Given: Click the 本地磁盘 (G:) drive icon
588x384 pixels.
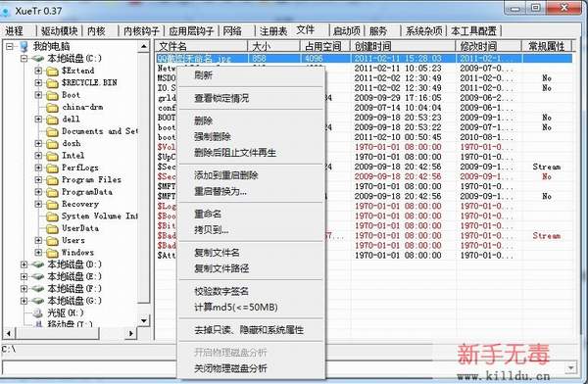Looking at the screenshot, I should click(38, 301).
